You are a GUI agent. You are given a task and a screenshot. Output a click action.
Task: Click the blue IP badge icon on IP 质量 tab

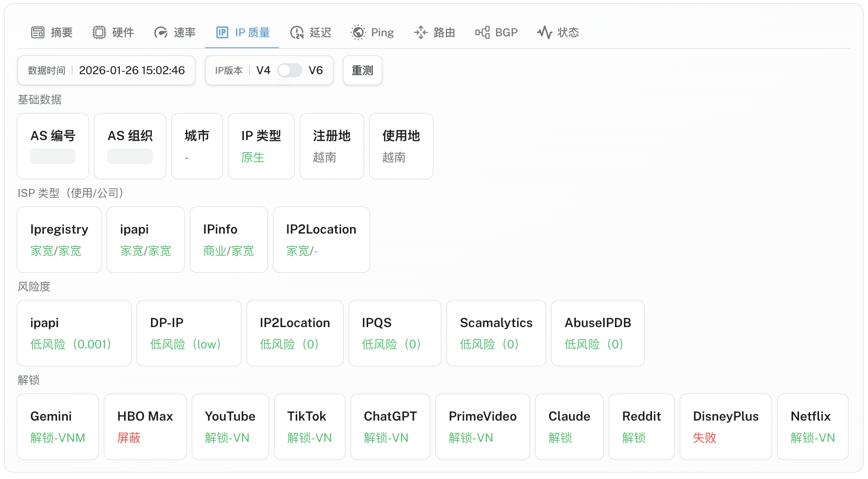pyautogui.click(x=222, y=32)
